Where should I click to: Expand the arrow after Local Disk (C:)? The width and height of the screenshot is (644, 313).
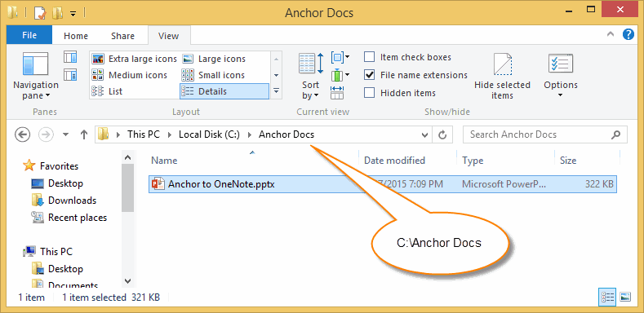pos(250,134)
